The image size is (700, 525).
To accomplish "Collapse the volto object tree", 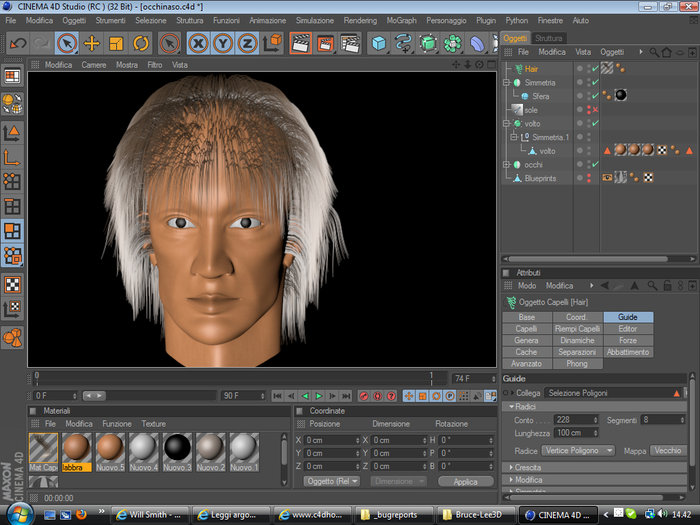I will click(x=506, y=124).
